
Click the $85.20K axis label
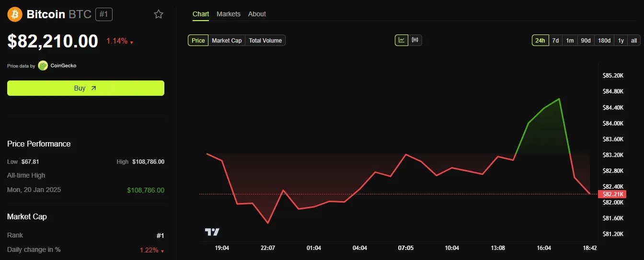pos(613,76)
